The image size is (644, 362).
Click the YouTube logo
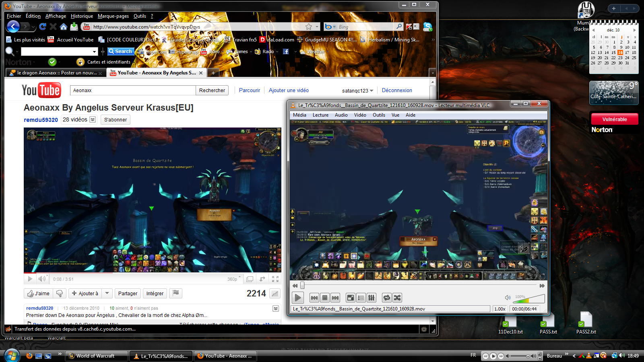(41, 90)
